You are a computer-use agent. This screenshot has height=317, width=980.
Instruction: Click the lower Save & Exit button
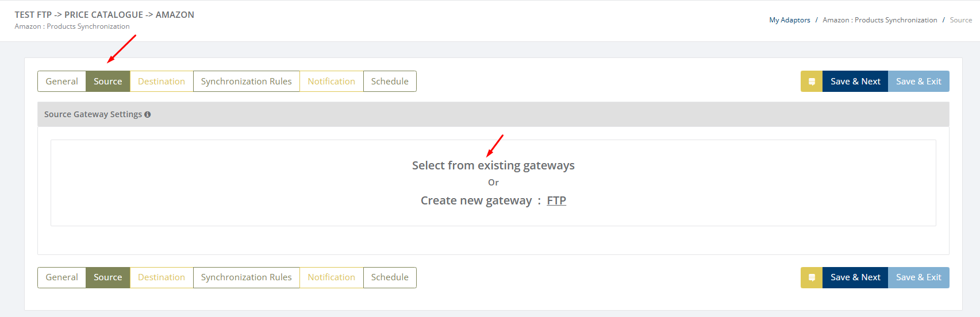pos(918,277)
